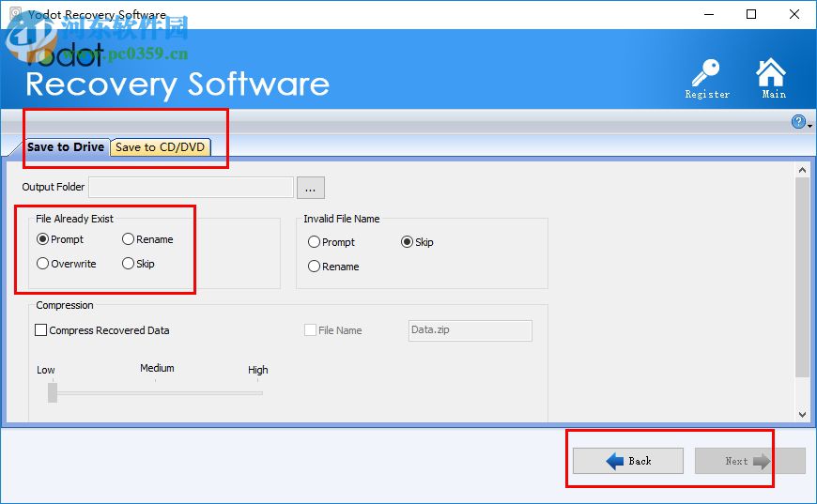Select Skip under File Already Exist
Image resolution: width=817 pixels, height=504 pixels.
tap(138, 264)
